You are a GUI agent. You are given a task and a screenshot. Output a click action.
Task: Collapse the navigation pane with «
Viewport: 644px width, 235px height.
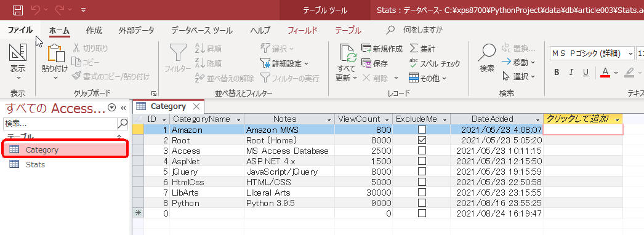click(x=123, y=108)
